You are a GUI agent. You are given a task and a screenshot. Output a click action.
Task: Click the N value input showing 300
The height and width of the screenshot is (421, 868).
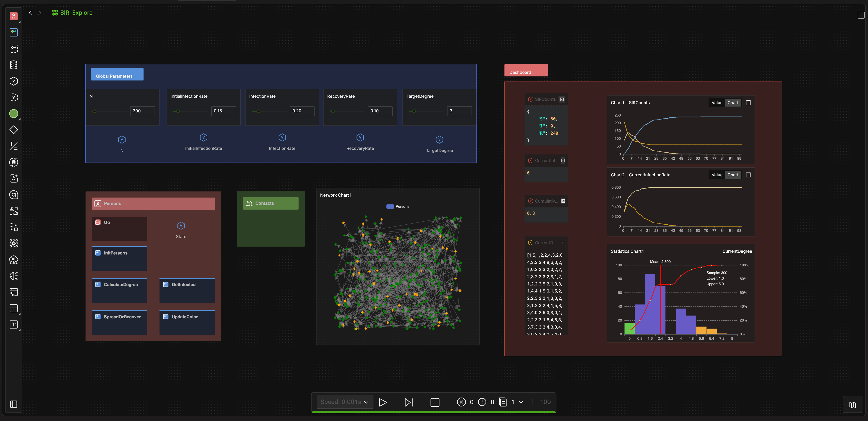(142, 111)
